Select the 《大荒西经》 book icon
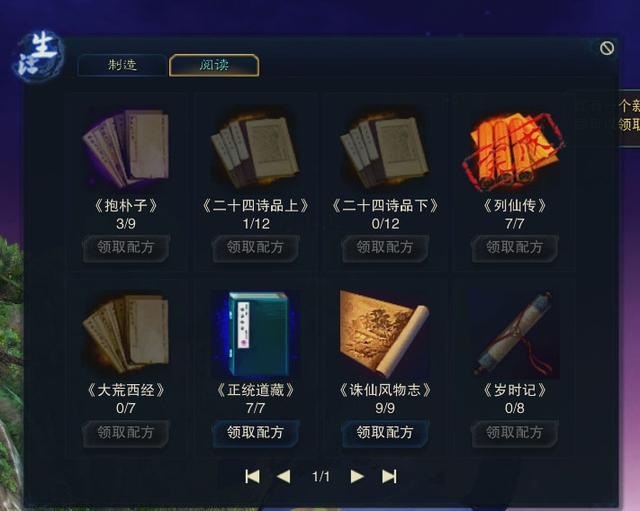640x511 pixels. [x=126, y=333]
